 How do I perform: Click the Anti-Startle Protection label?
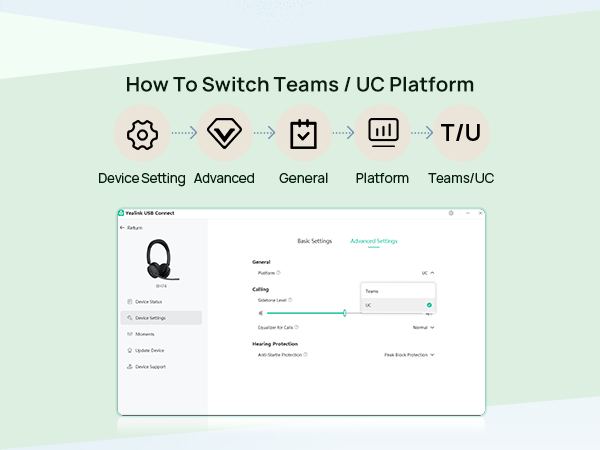[x=280, y=355]
